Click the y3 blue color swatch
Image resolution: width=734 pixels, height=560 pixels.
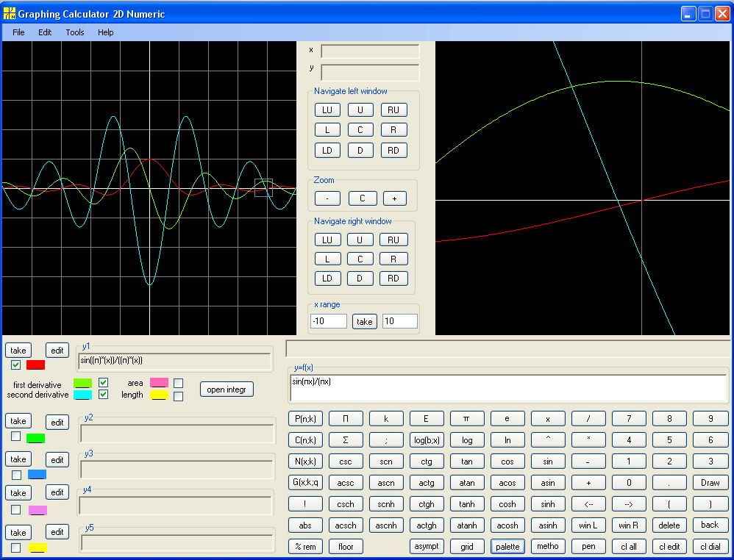tap(37, 475)
